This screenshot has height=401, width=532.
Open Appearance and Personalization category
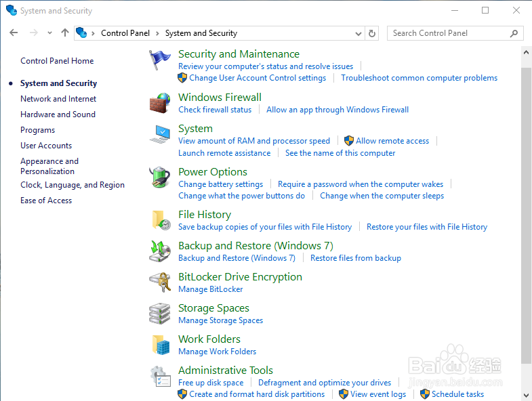click(49, 166)
